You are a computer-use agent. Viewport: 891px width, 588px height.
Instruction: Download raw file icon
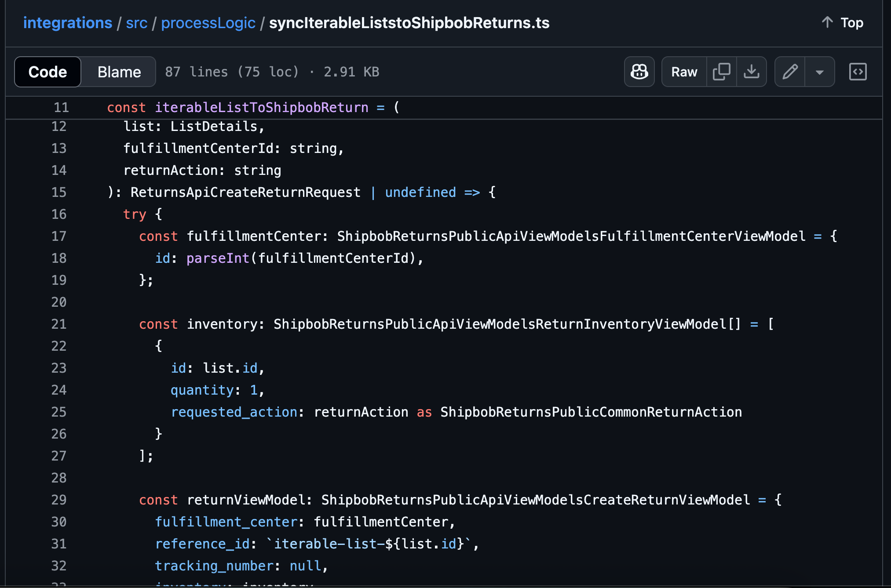click(752, 72)
